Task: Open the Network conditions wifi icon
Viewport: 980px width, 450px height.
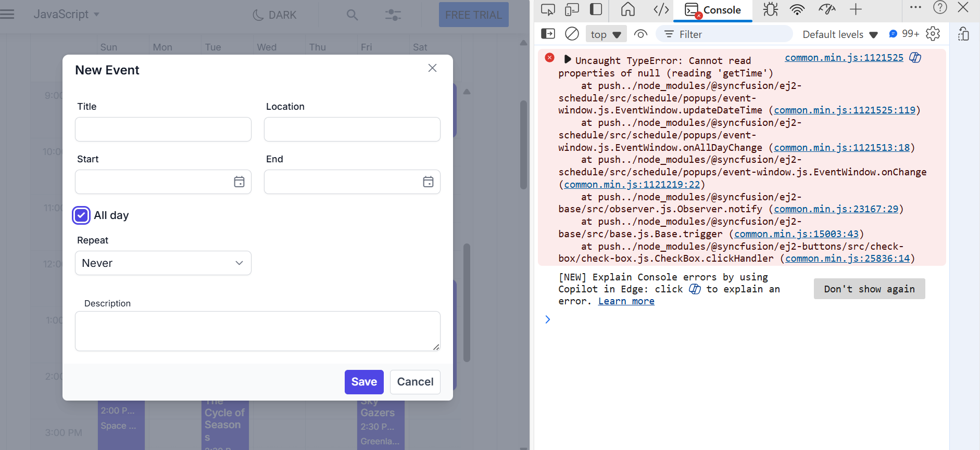Action: [797, 9]
